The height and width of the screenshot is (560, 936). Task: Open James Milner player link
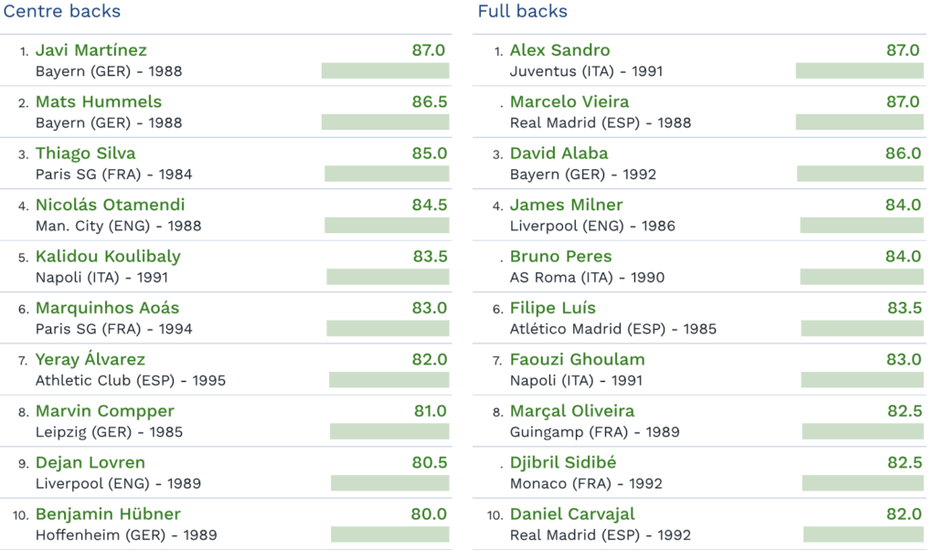tap(566, 205)
